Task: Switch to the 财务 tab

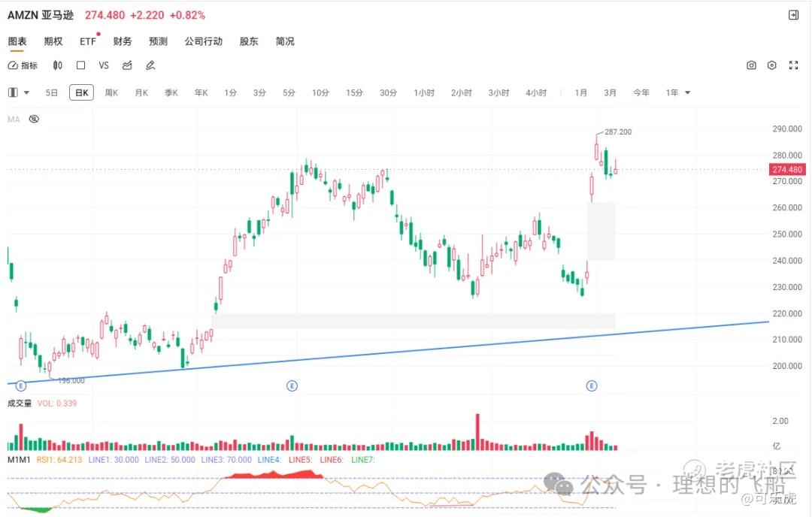Action: 123,41
